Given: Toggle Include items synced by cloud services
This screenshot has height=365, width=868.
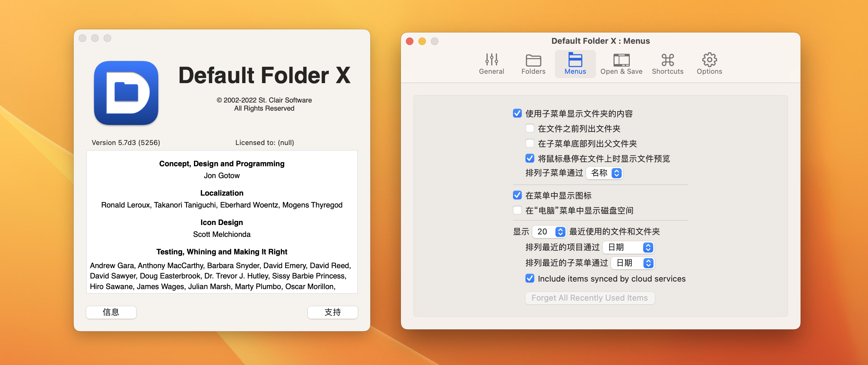Looking at the screenshot, I should click(x=529, y=278).
